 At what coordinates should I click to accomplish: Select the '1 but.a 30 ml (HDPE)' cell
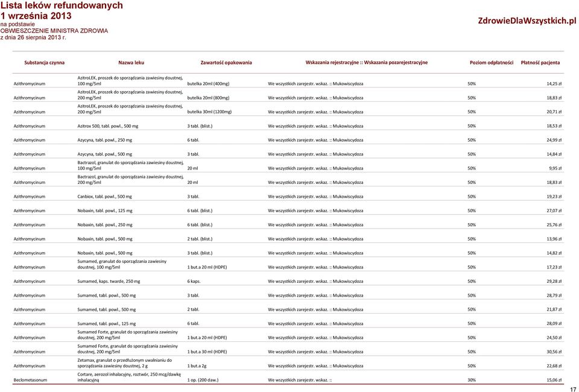[x=207, y=352]
